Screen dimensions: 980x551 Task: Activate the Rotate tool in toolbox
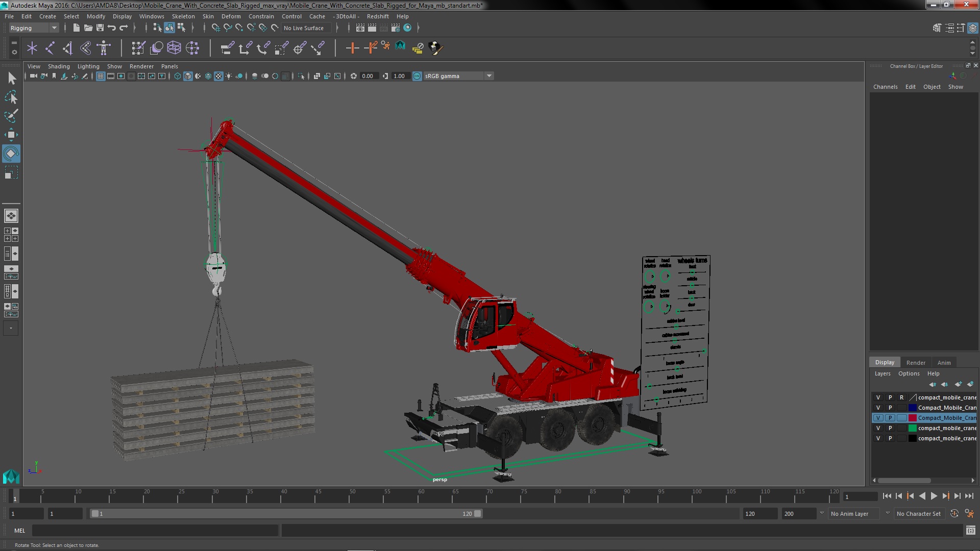tap(11, 154)
